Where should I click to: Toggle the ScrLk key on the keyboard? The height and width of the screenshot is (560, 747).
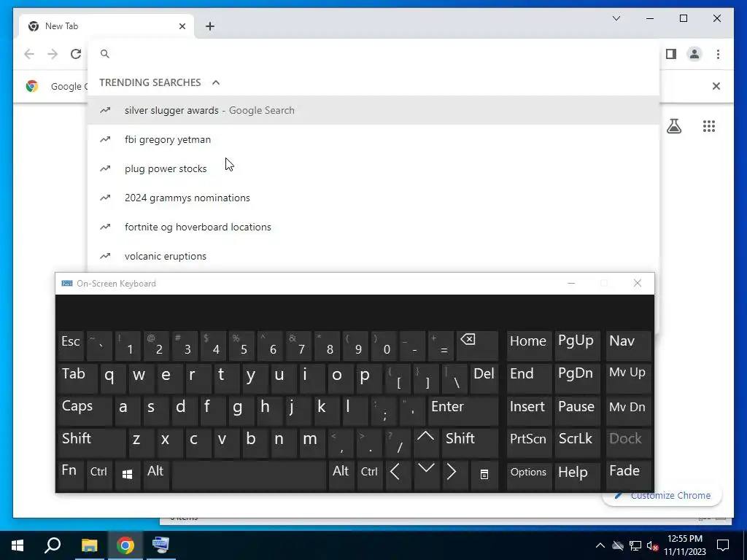[577, 443]
